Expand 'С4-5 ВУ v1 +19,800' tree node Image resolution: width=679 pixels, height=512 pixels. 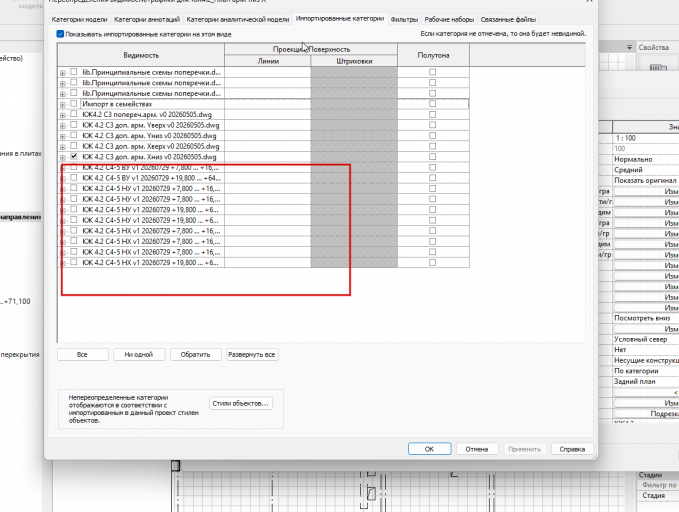(x=63, y=179)
